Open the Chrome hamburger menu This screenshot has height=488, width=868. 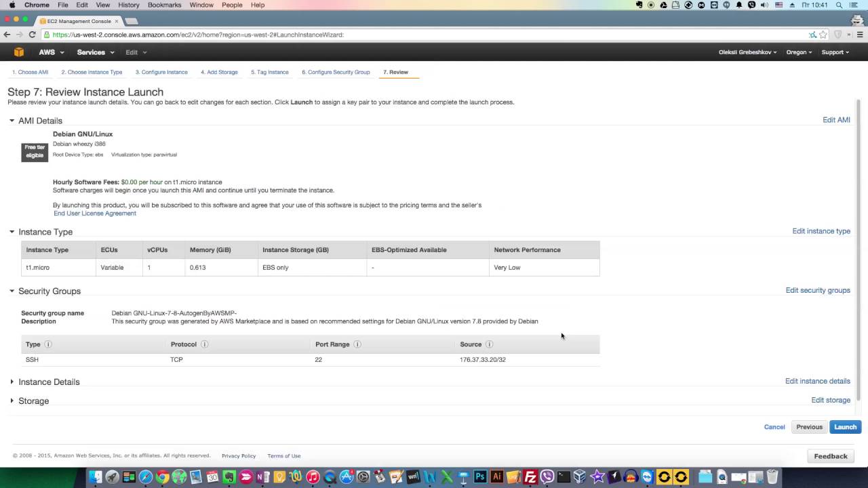pyautogui.click(x=861, y=35)
